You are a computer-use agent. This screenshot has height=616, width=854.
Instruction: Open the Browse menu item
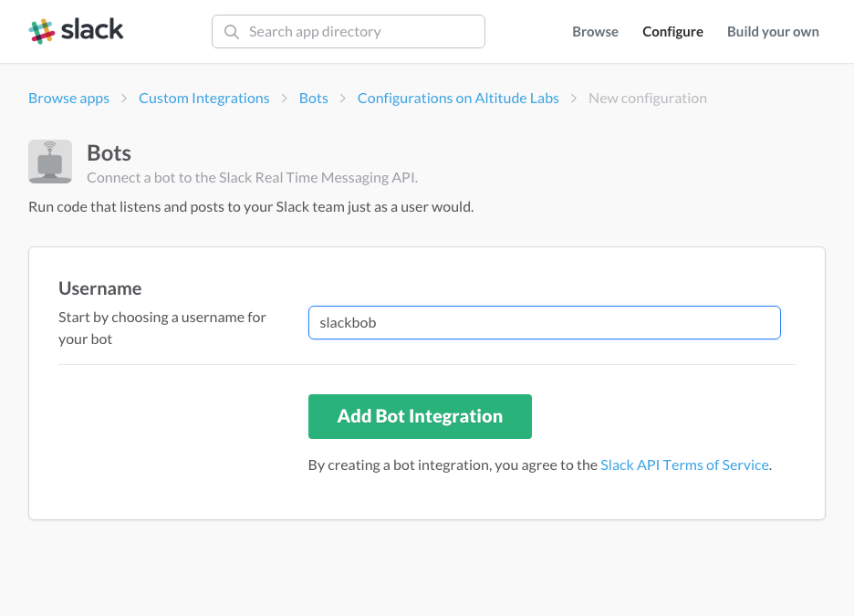coord(595,32)
